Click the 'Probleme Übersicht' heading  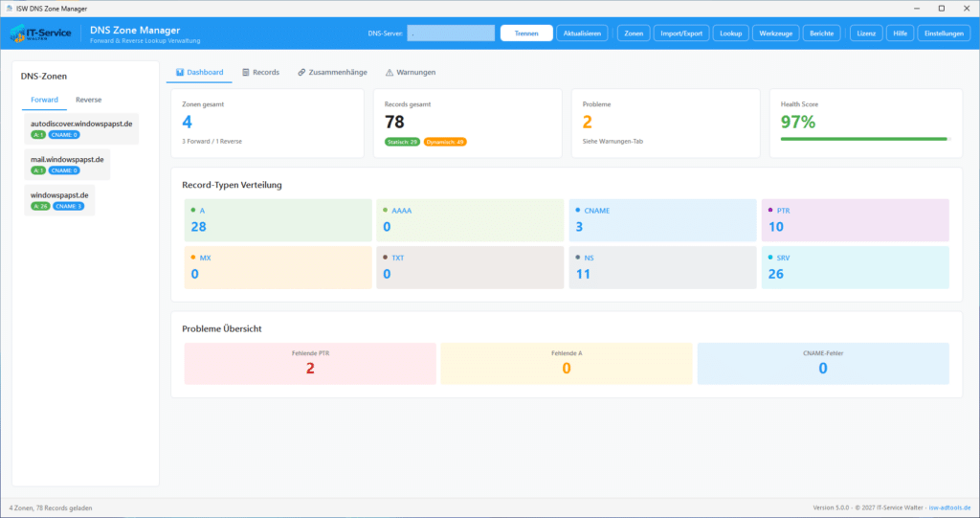tap(222, 329)
